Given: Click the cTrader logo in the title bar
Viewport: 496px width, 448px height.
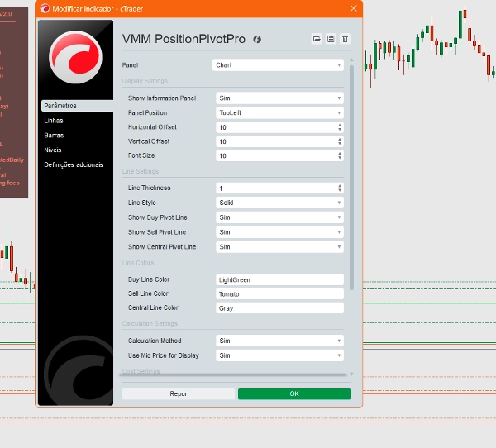Looking at the screenshot, I should tap(45, 8).
